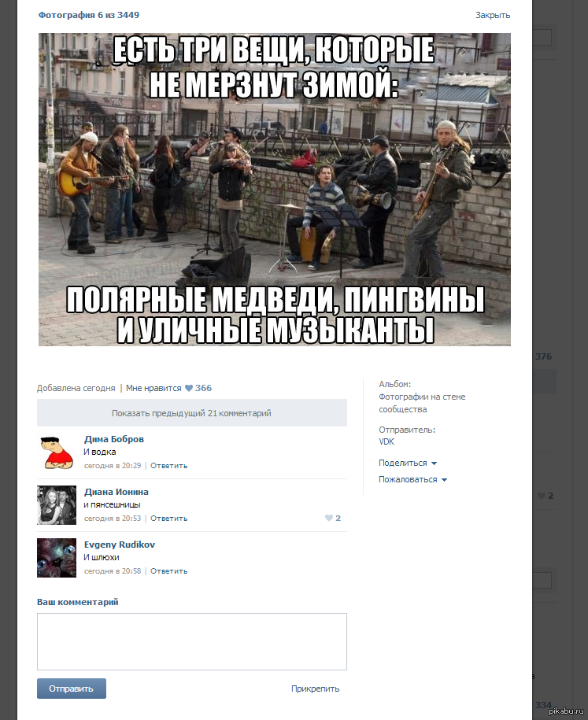This screenshot has height=720, width=588.
Task: Expand the Пожаловаться dropdown
Action: tap(412, 479)
